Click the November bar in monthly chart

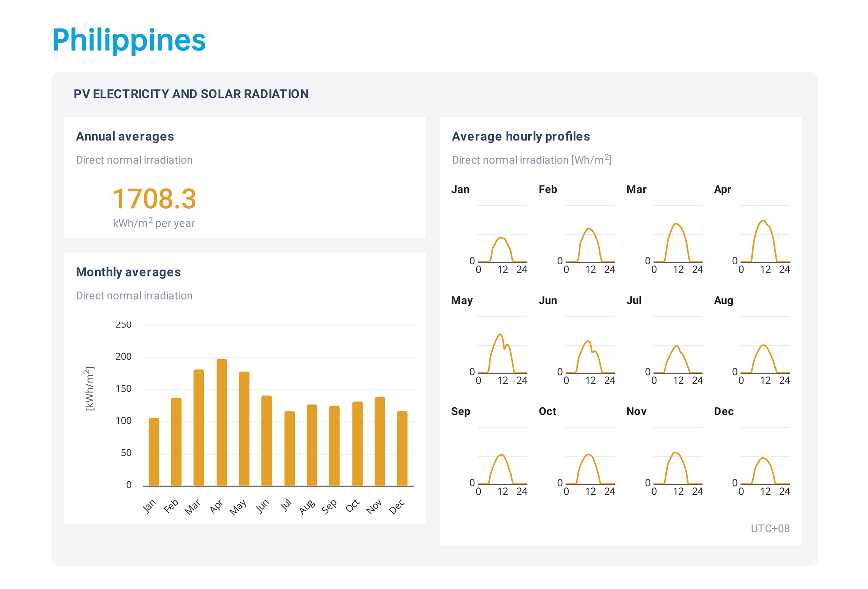click(x=379, y=441)
